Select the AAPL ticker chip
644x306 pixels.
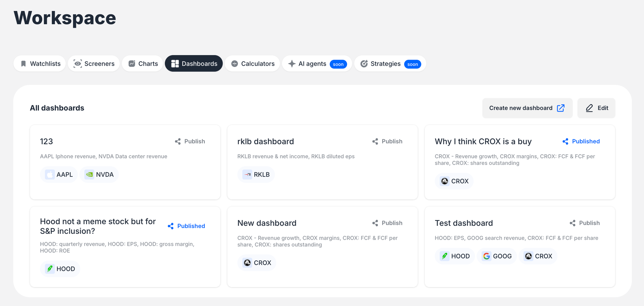59,175
